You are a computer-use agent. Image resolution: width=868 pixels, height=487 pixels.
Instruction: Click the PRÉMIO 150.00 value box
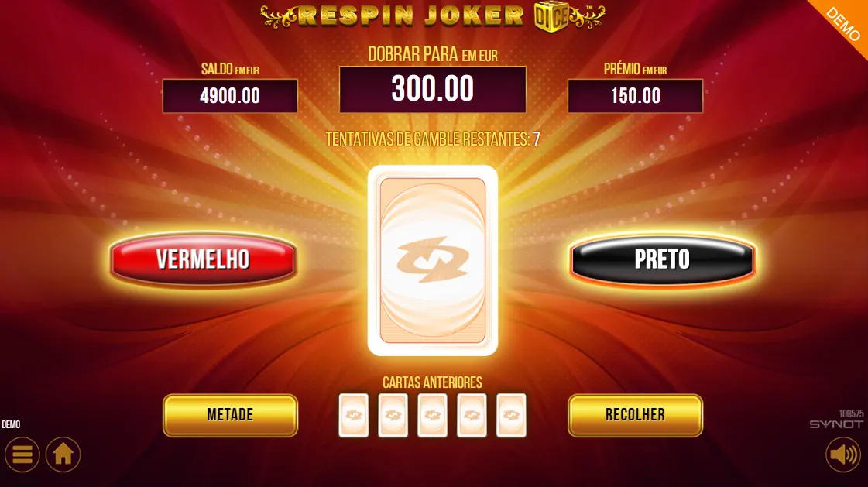pyautogui.click(x=636, y=96)
